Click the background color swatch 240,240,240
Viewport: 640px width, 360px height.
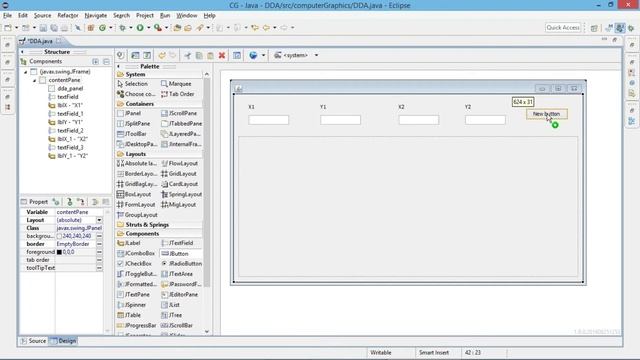click(x=59, y=236)
